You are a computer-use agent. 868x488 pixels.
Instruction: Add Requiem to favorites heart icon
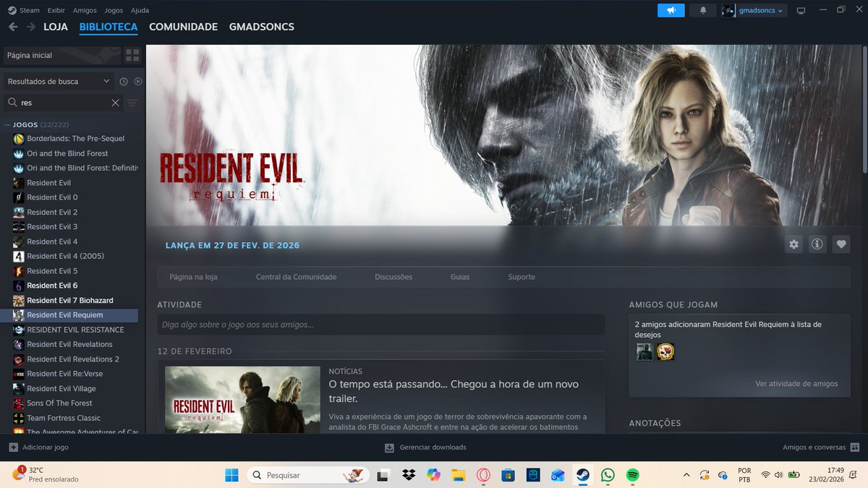click(841, 244)
